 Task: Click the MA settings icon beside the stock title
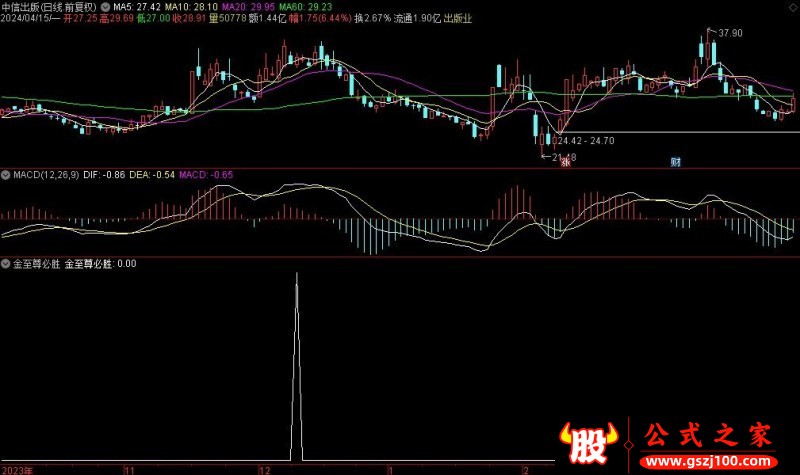[107, 7]
